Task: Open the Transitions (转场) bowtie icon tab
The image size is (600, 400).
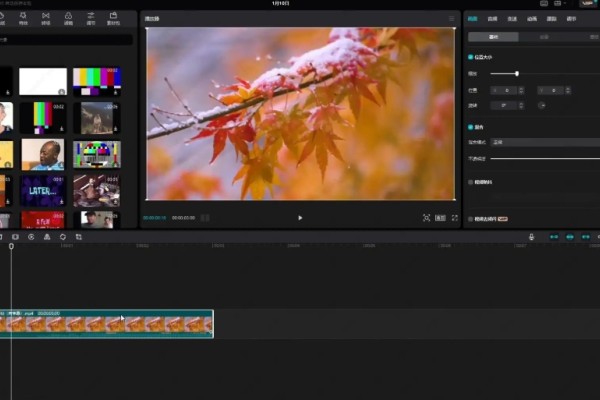Action: [46, 18]
